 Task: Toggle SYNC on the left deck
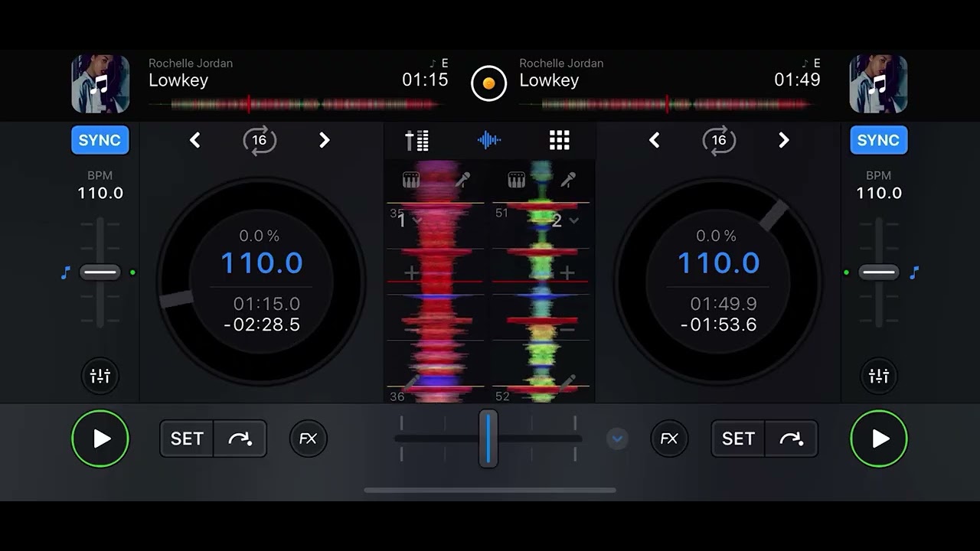coord(100,140)
